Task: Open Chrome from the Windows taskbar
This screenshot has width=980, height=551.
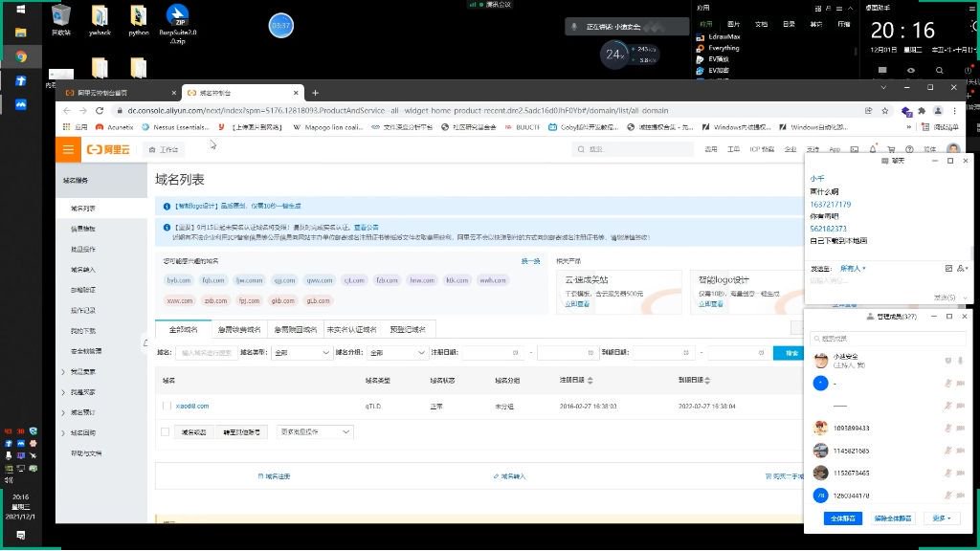Action: click(21, 56)
